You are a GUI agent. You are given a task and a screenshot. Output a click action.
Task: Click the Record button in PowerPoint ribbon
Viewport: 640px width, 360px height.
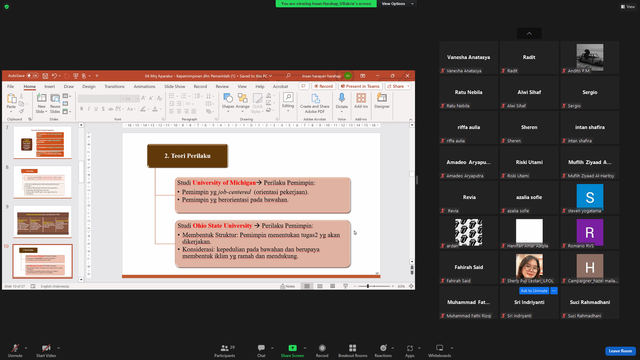324,86
